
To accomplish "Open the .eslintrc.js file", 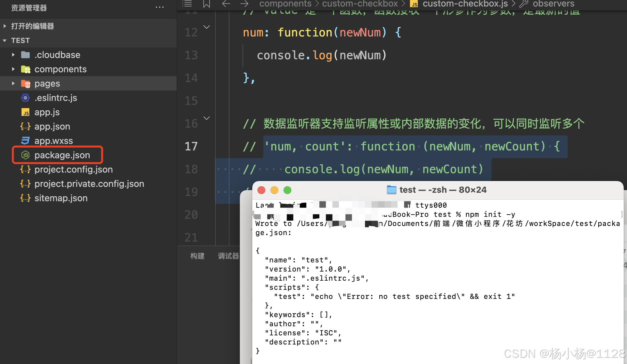I will [56, 98].
